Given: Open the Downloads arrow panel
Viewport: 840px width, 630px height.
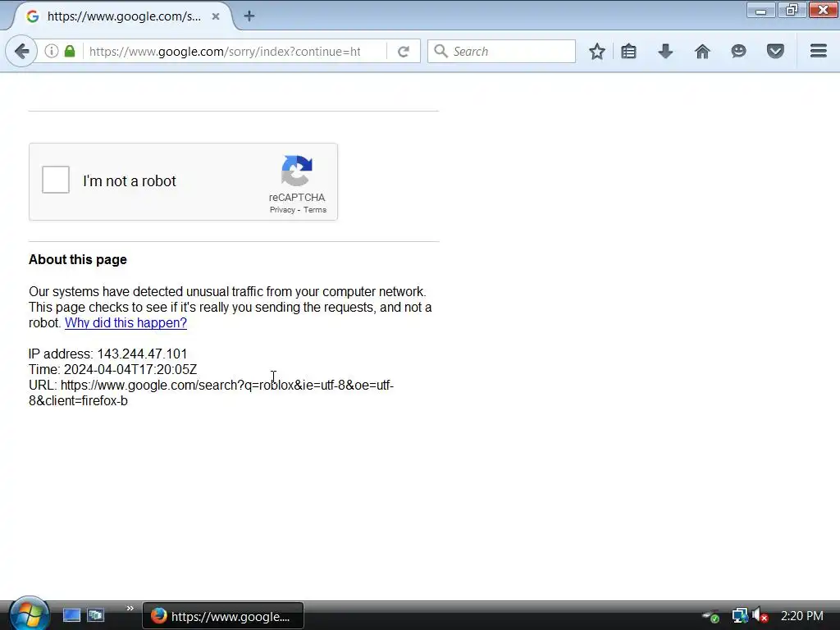Looking at the screenshot, I should (665, 52).
